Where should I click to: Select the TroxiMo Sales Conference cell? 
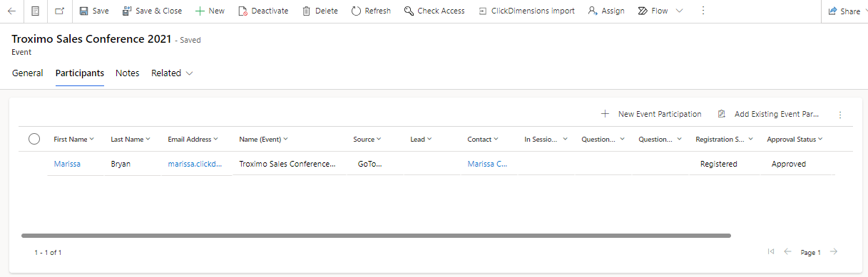point(287,164)
